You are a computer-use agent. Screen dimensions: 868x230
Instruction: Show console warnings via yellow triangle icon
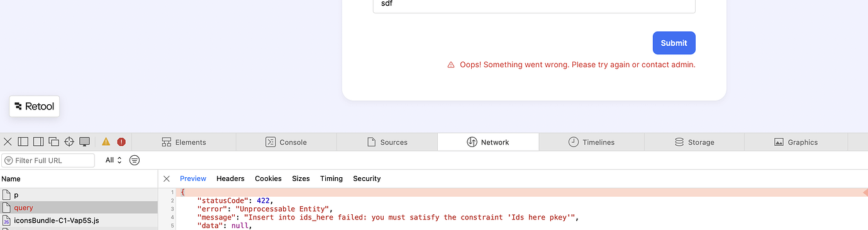(x=106, y=142)
